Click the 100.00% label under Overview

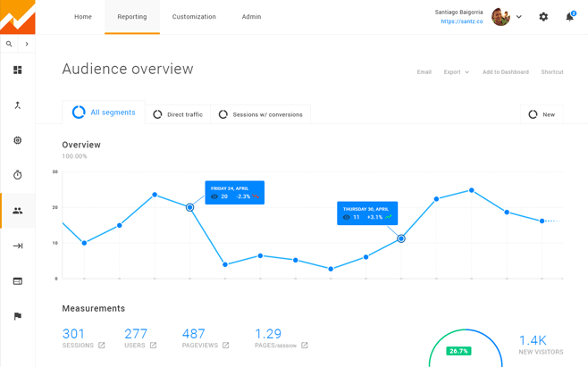75,156
